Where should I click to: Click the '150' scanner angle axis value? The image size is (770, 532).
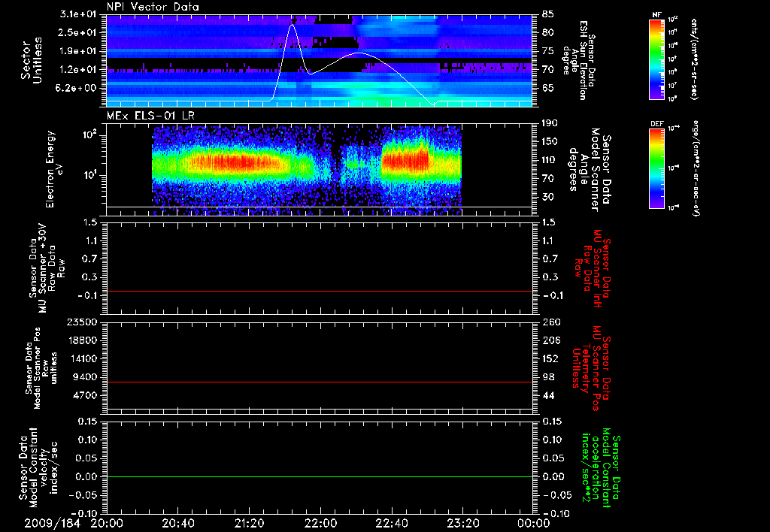pos(550,142)
